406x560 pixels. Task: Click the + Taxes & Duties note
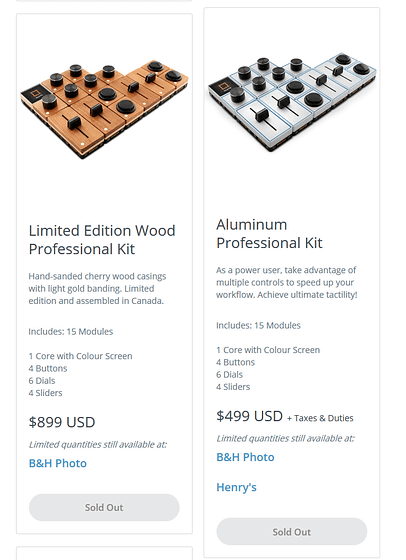pyautogui.click(x=320, y=418)
